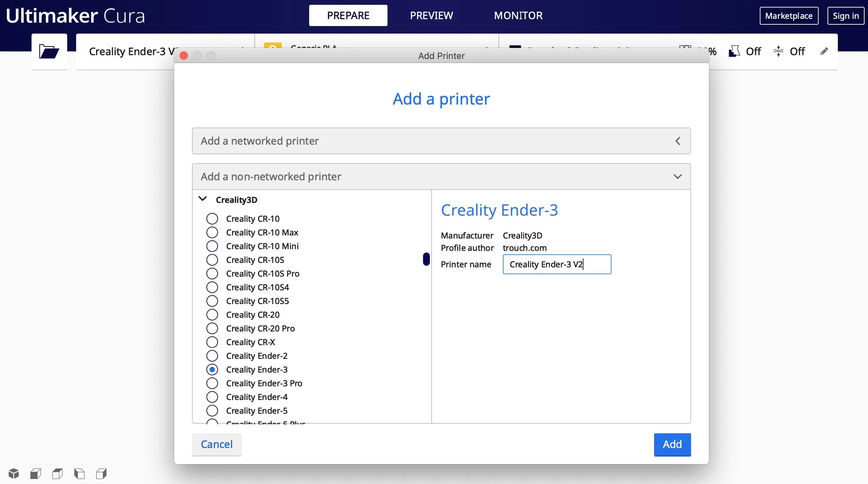Select the right side view cube icon
Image resolution: width=868 pixels, height=484 pixels.
coord(101,473)
